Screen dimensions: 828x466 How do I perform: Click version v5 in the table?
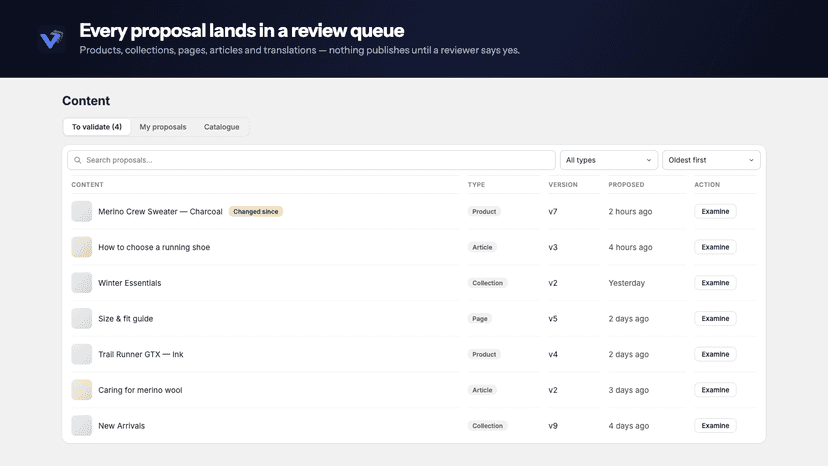coord(553,319)
